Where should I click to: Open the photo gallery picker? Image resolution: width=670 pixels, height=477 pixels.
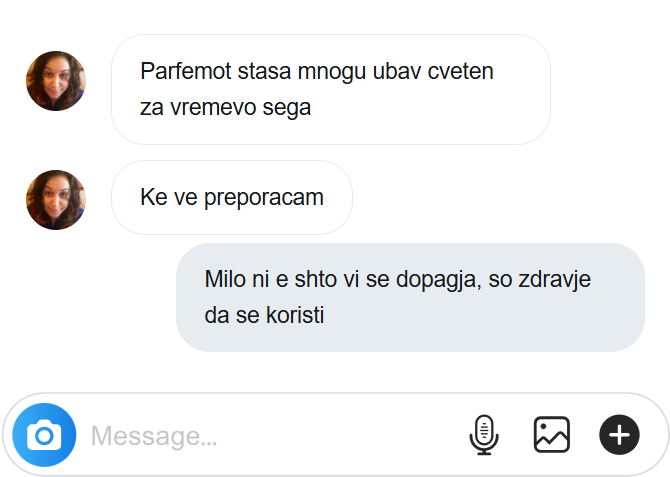pyautogui.click(x=551, y=435)
